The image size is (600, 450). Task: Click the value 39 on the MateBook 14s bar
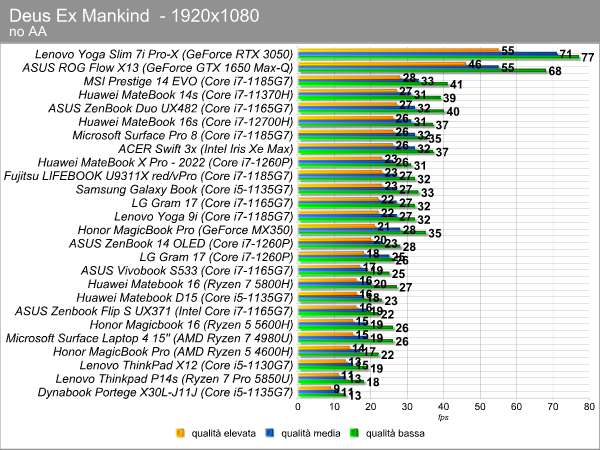[449, 98]
